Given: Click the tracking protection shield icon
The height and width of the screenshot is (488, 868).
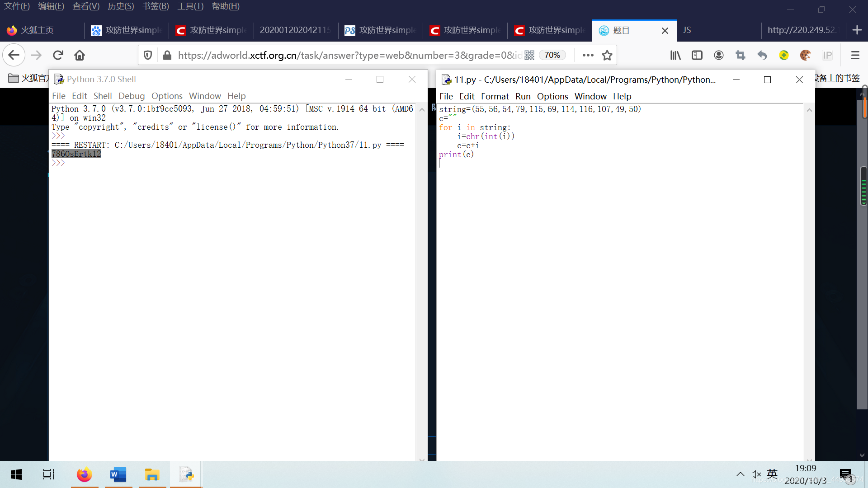Looking at the screenshot, I should tap(148, 55).
